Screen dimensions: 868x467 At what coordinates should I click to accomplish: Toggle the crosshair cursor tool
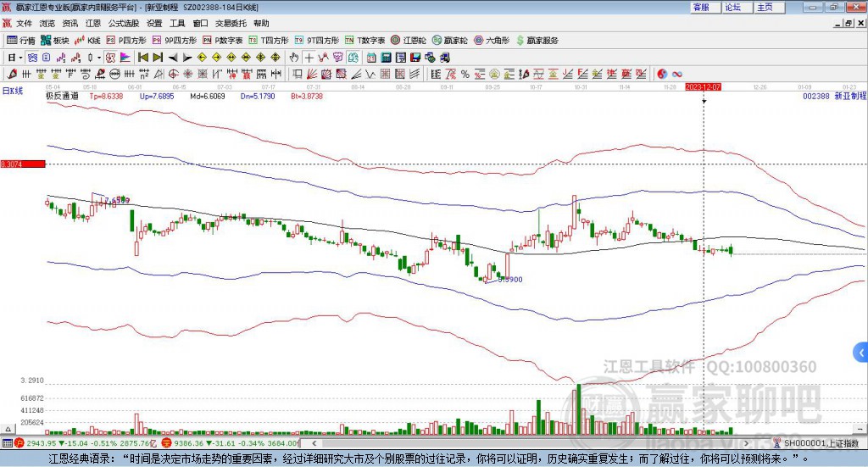(309, 58)
